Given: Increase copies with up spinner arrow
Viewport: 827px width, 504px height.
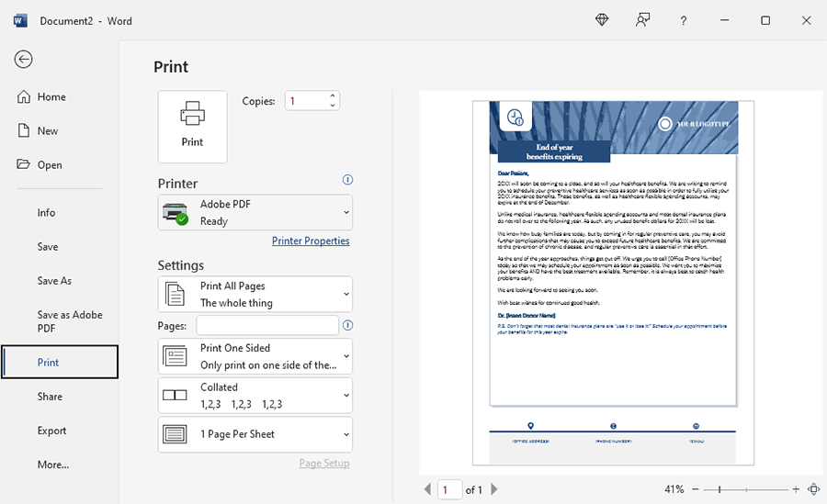Looking at the screenshot, I should pyautogui.click(x=333, y=96).
